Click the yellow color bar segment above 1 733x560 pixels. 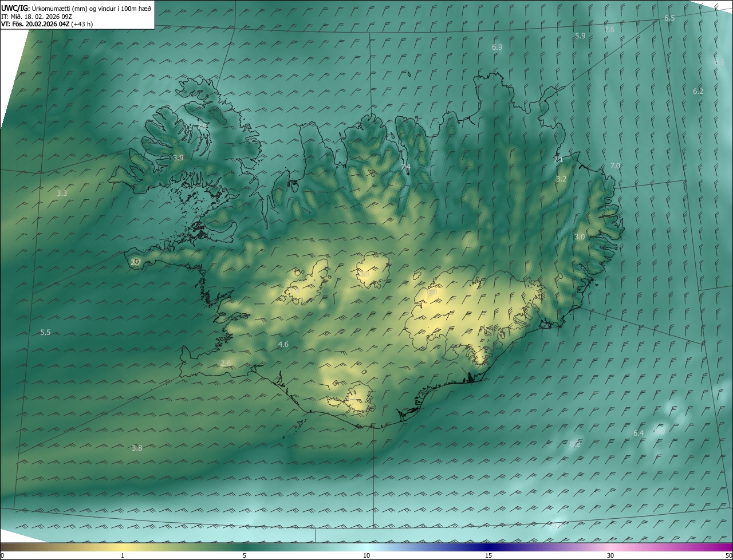point(123,547)
